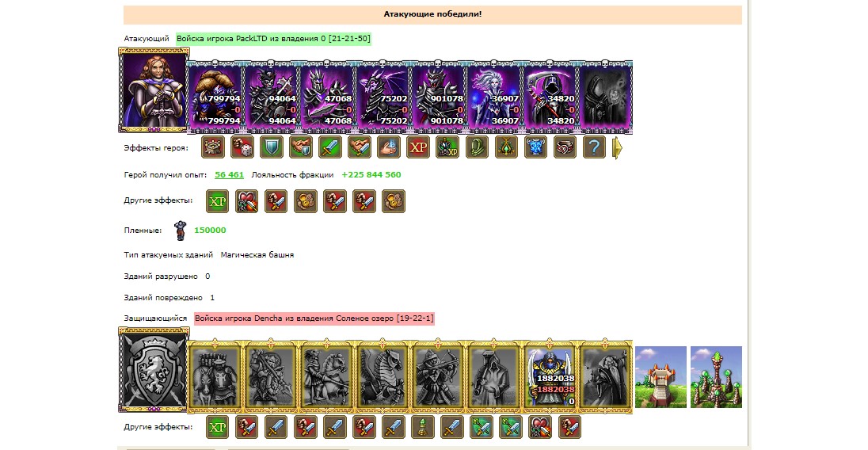Select the fist with dice effect icon
The width and height of the screenshot is (868, 450).
click(242, 148)
